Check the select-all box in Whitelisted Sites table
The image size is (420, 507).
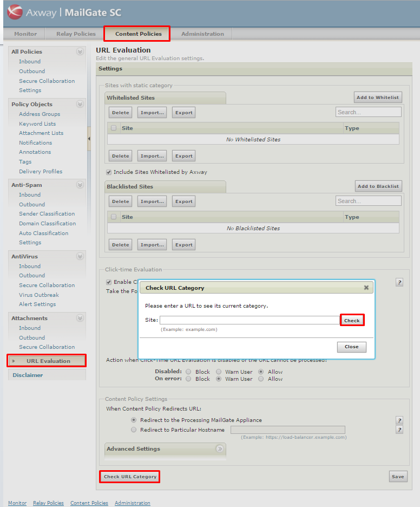pos(114,128)
